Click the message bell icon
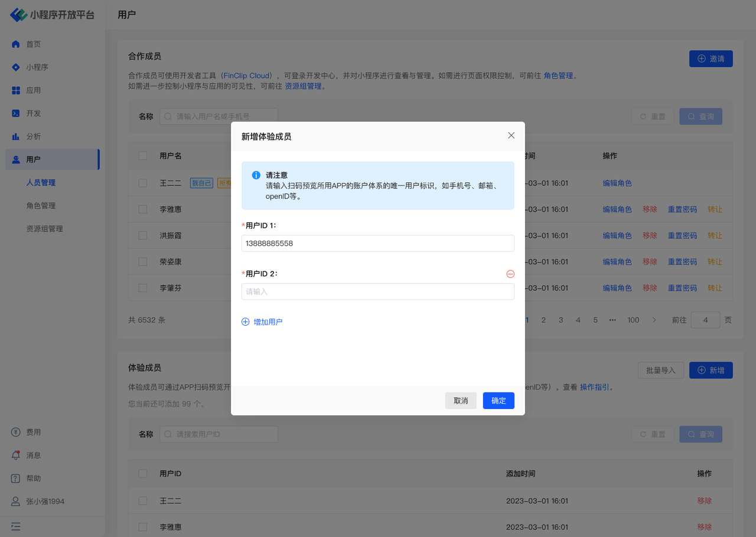This screenshot has width=756, height=537. point(16,455)
